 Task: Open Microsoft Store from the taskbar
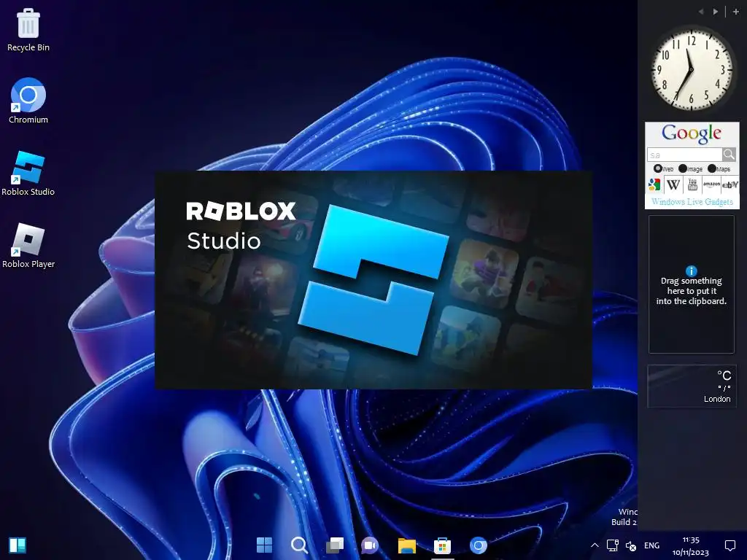point(442,545)
